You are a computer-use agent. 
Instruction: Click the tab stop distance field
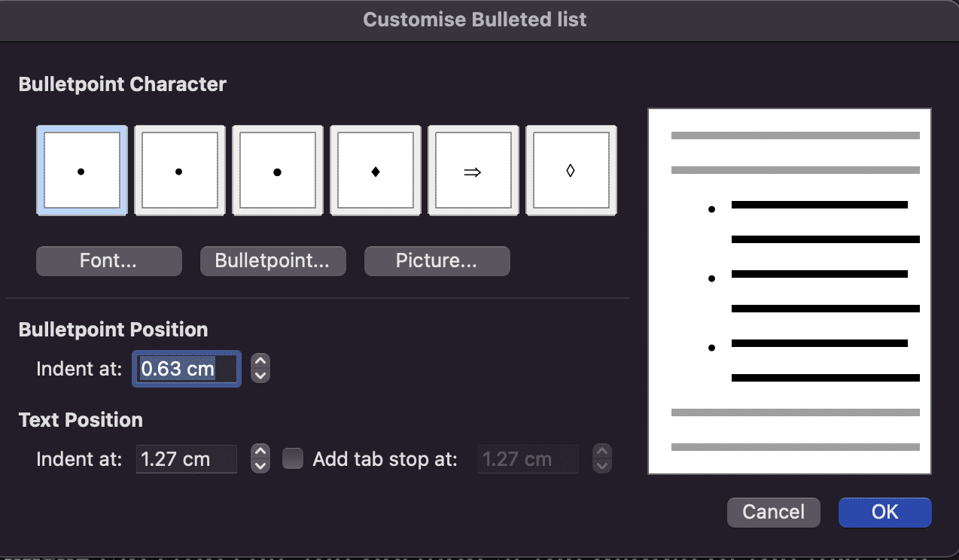[x=528, y=458]
